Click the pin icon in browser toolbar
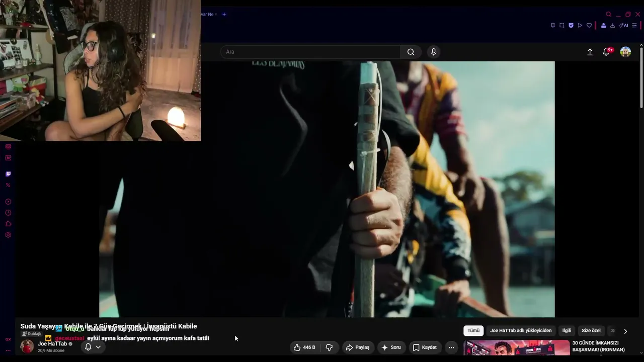 [553, 25]
